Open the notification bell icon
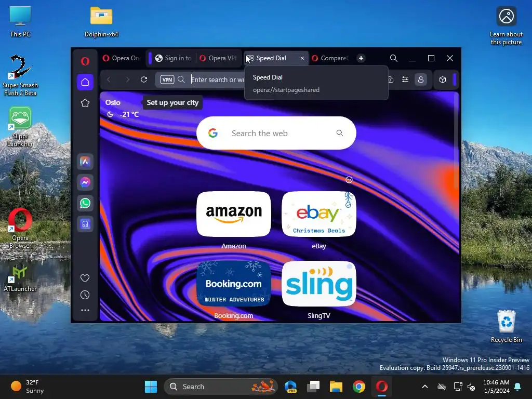The width and height of the screenshot is (532, 399). [x=518, y=387]
